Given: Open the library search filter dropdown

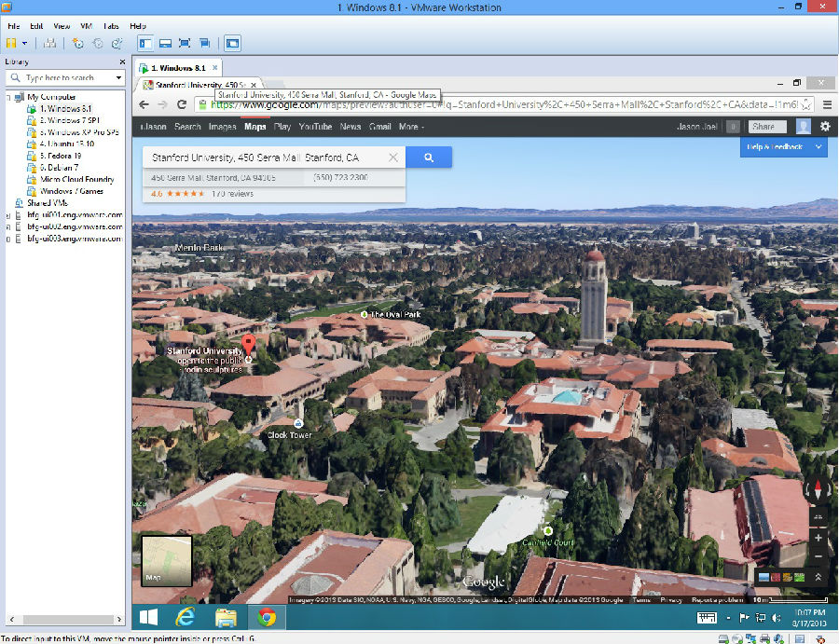Looking at the screenshot, I should (x=118, y=78).
